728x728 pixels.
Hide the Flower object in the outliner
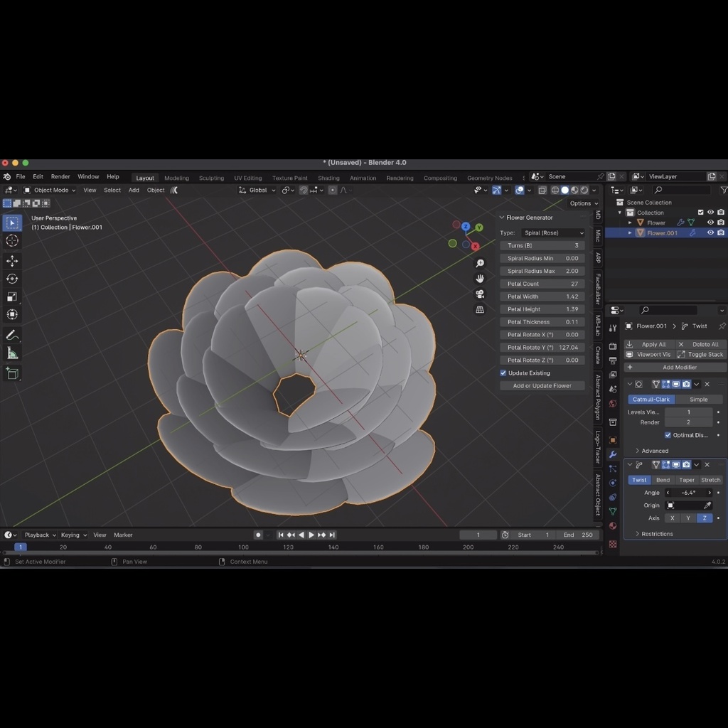[710, 222]
